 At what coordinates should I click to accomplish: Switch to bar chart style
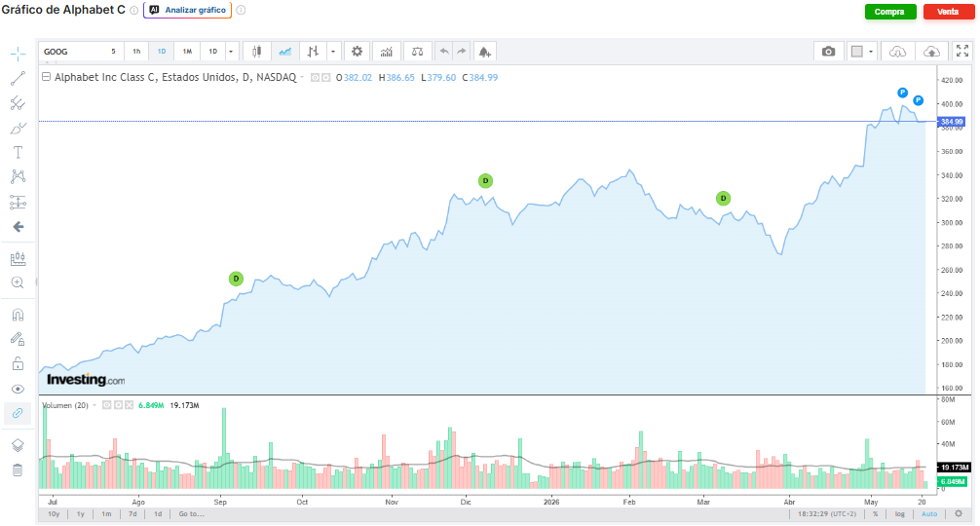point(313,52)
